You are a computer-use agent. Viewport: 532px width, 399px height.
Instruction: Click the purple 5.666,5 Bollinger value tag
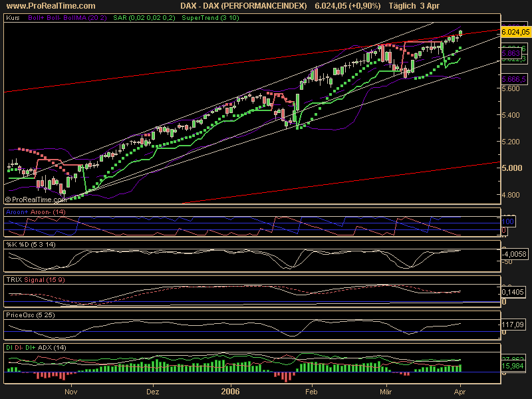514,79
